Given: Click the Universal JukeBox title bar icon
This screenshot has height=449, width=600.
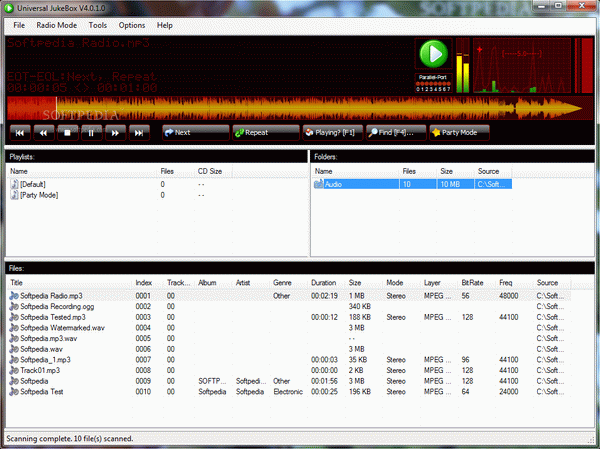Looking at the screenshot, I should coord(9,8).
